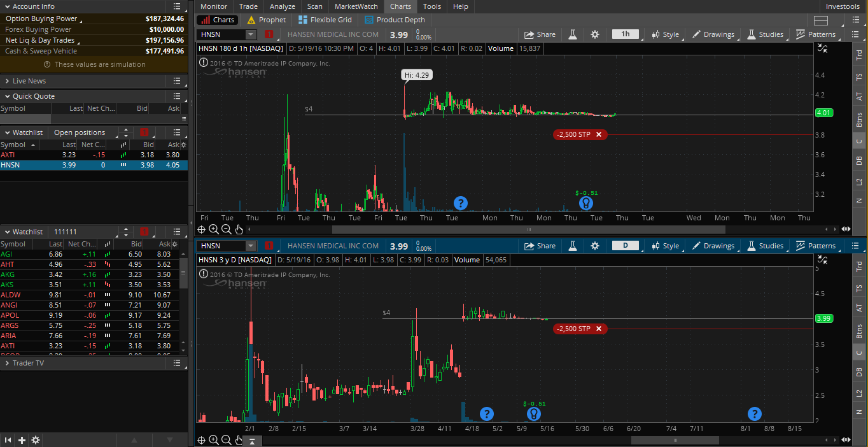Screen dimensions: 868x447
Task: Click lightbulb event marker on lower chart
Action: [534, 414]
